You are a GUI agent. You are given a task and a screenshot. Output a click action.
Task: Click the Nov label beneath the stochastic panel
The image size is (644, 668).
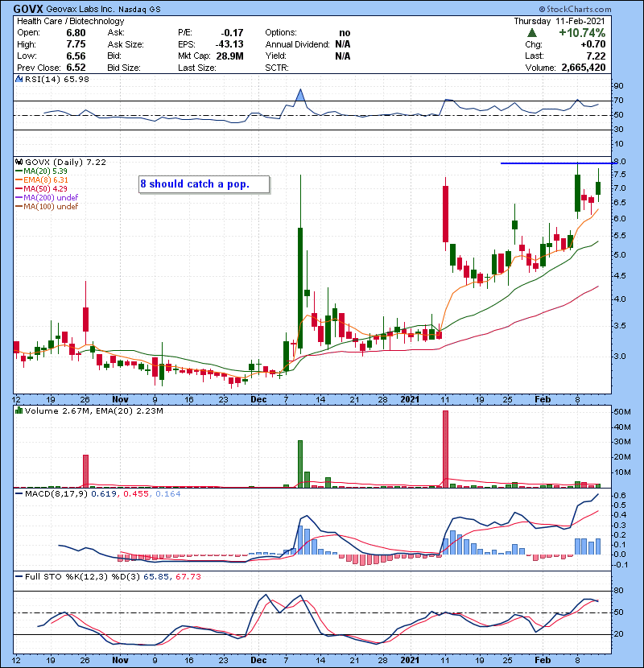click(x=120, y=660)
